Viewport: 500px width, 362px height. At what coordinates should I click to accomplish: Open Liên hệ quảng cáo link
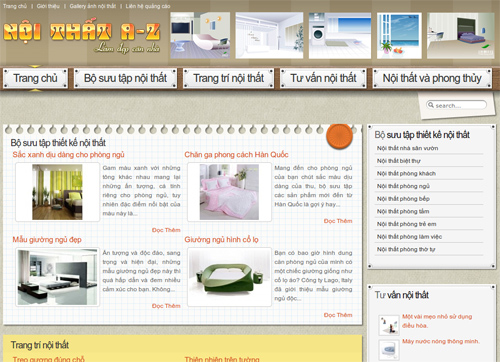(148, 6)
